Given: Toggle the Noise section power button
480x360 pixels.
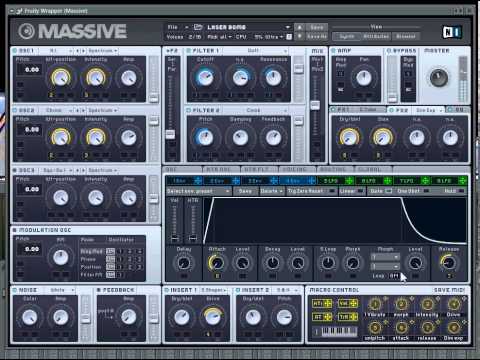Looking at the screenshot, I should pyautogui.click(x=15, y=290).
